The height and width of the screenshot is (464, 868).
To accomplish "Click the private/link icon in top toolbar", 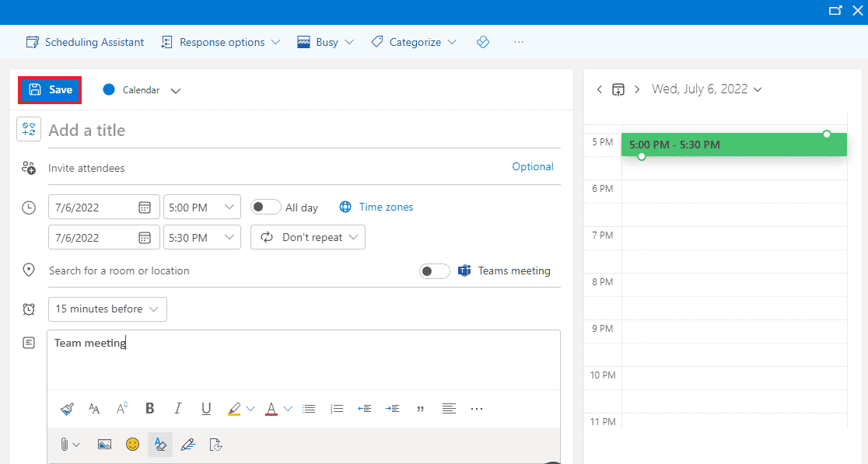I will [x=483, y=42].
